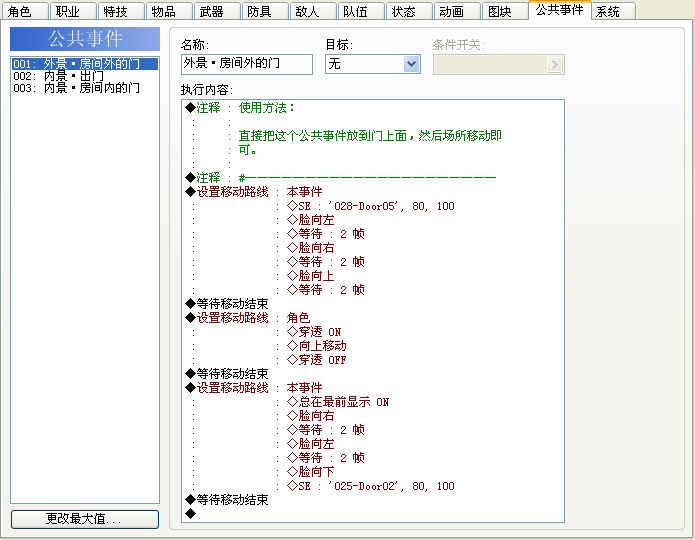
Task: Click the 更改最大值... button
Action: tap(85, 519)
